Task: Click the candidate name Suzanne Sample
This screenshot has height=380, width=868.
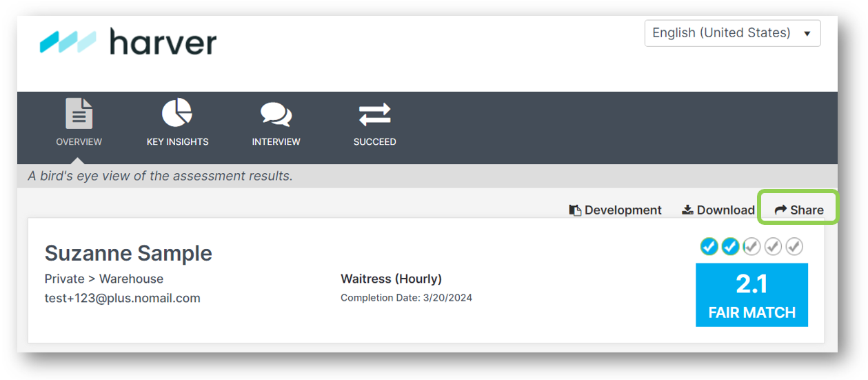Action: click(128, 253)
